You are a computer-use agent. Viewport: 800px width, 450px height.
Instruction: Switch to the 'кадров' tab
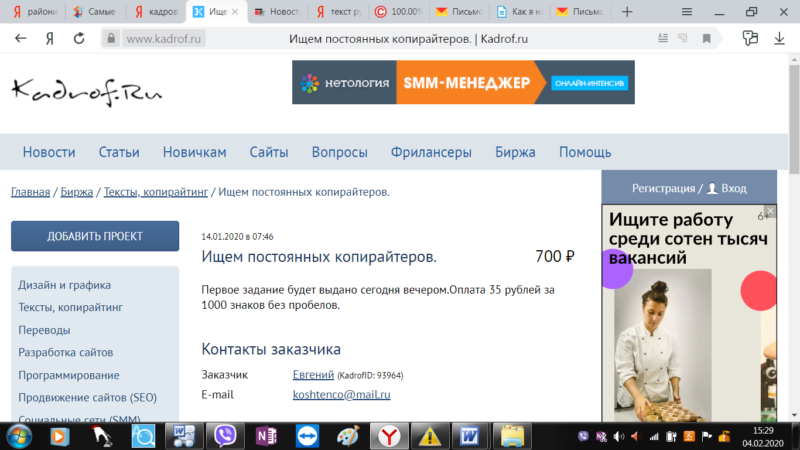[x=156, y=12]
